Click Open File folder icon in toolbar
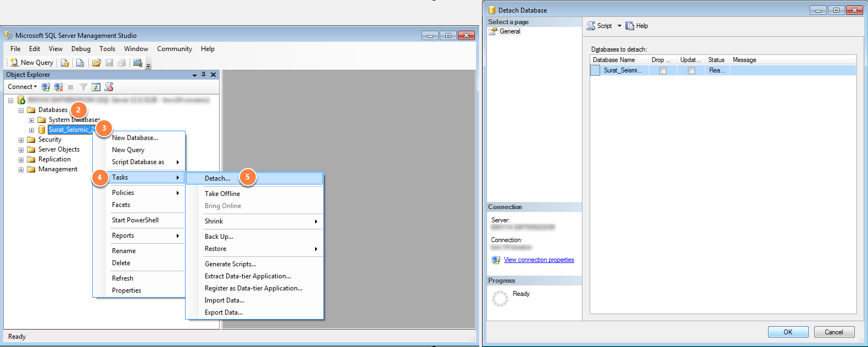 point(97,63)
